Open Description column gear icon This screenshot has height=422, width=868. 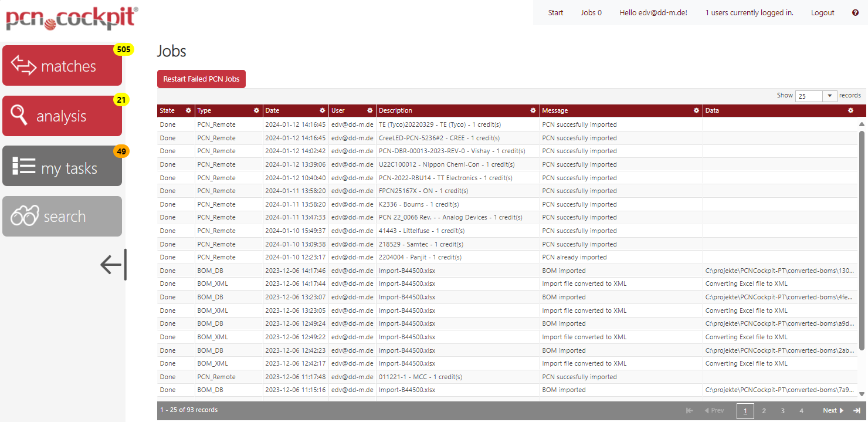click(x=533, y=110)
